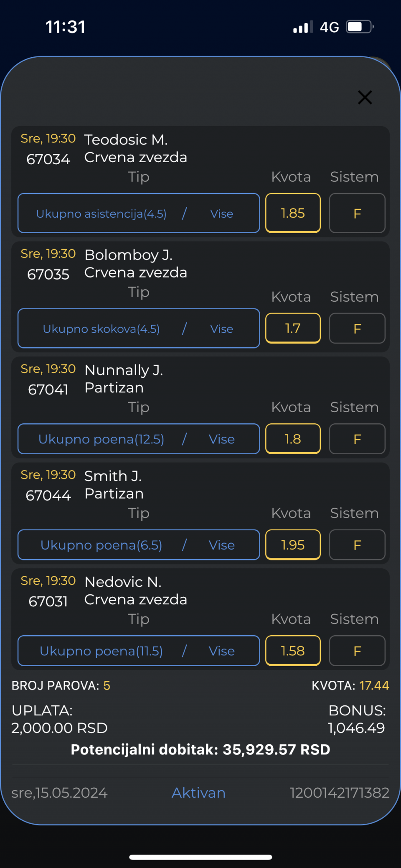Toggle system F box for Nedovic N.

pos(357,651)
